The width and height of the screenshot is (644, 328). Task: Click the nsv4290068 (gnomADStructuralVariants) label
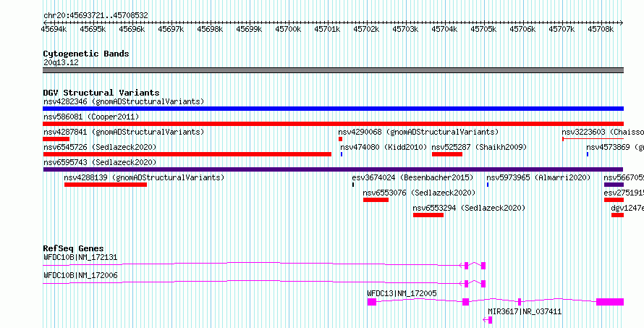(418, 132)
